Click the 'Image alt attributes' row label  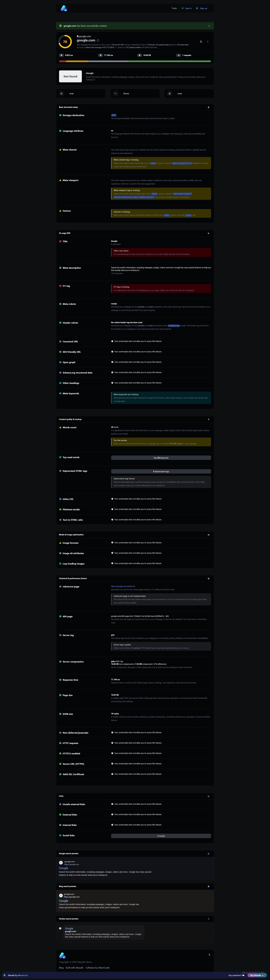coord(73,553)
